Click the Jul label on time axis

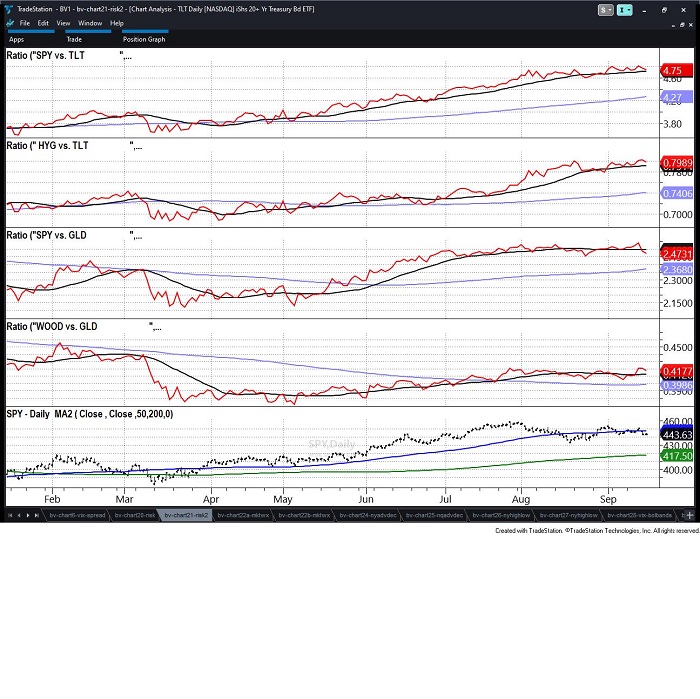[x=445, y=499]
